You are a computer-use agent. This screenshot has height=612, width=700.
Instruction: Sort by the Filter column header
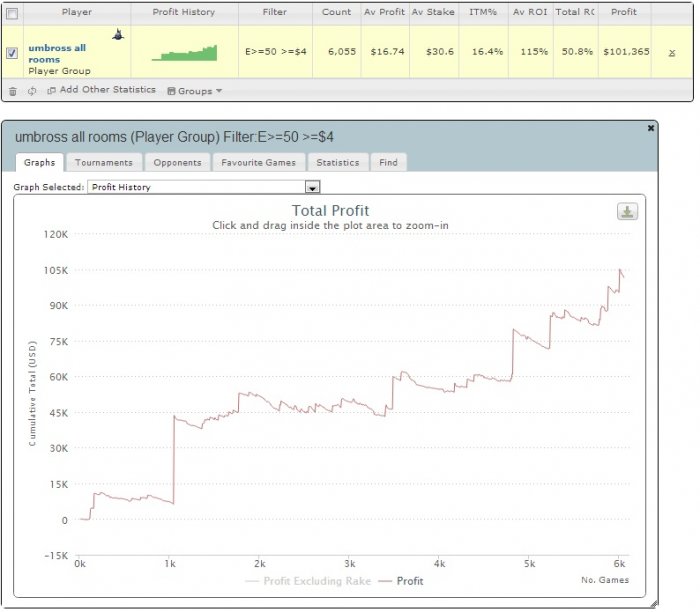pos(275,12)
